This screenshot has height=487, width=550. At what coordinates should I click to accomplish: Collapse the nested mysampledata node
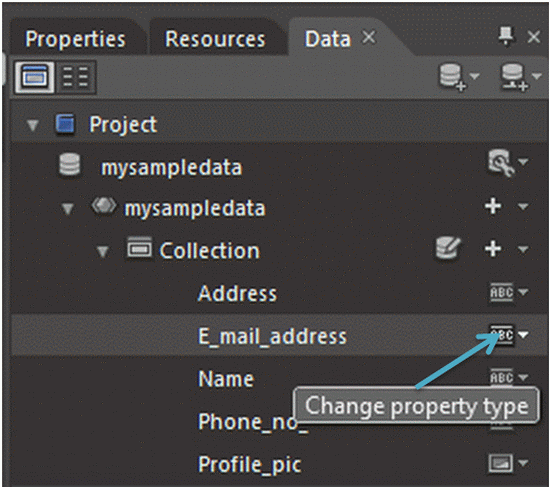67,209
